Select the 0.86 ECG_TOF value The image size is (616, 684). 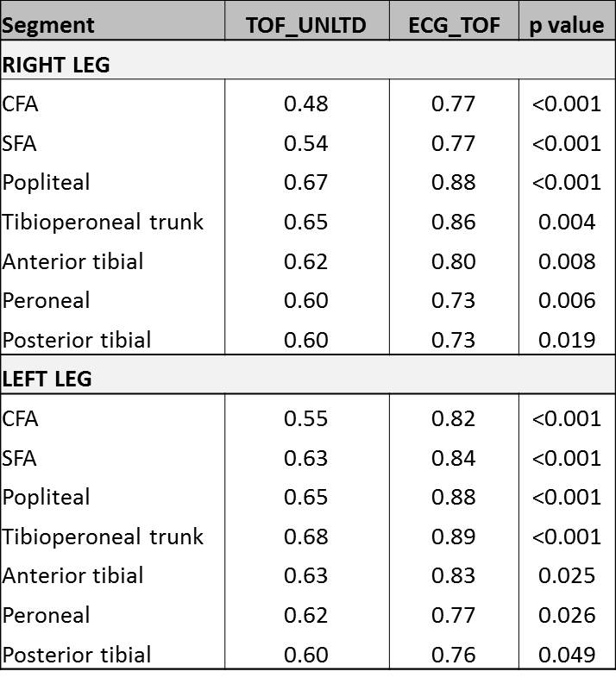[454, 222]
